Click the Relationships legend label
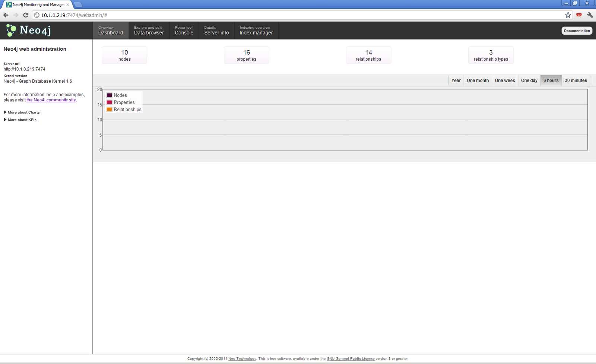The image size is (596, 364). (128, 110)
